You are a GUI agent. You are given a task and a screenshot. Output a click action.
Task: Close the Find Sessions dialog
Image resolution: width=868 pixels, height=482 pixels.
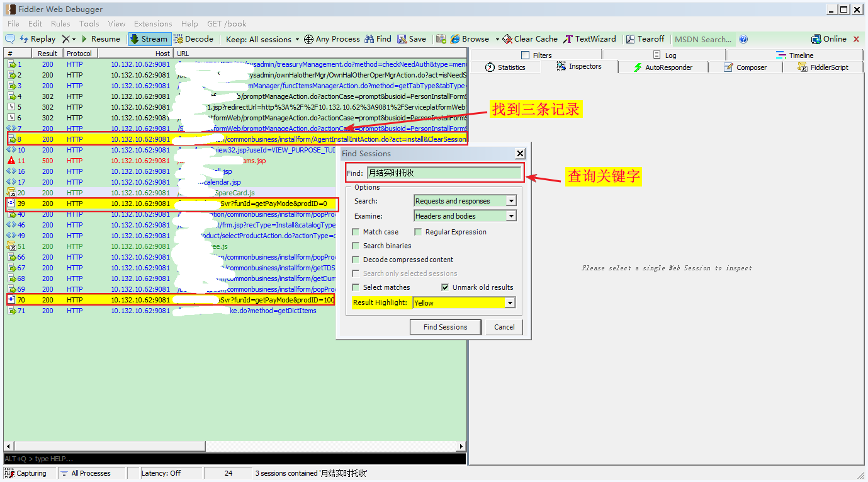pyautogui.click(x=520, y=153)
